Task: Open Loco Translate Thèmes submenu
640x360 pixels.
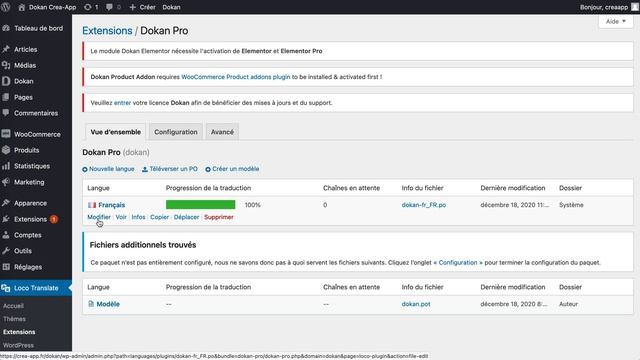Action: 14,319
